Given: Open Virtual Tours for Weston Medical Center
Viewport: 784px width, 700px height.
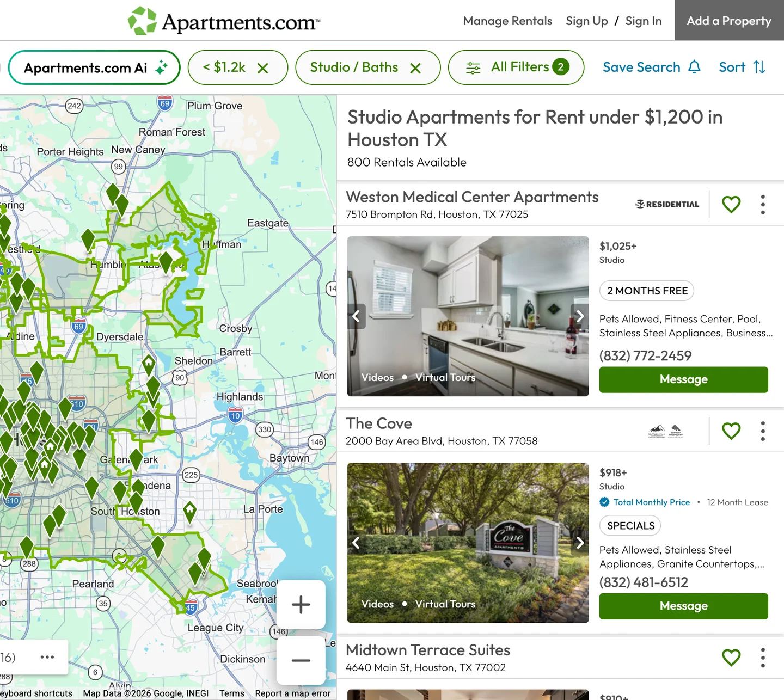Looking at the screenshot, I should coord(445,378).
